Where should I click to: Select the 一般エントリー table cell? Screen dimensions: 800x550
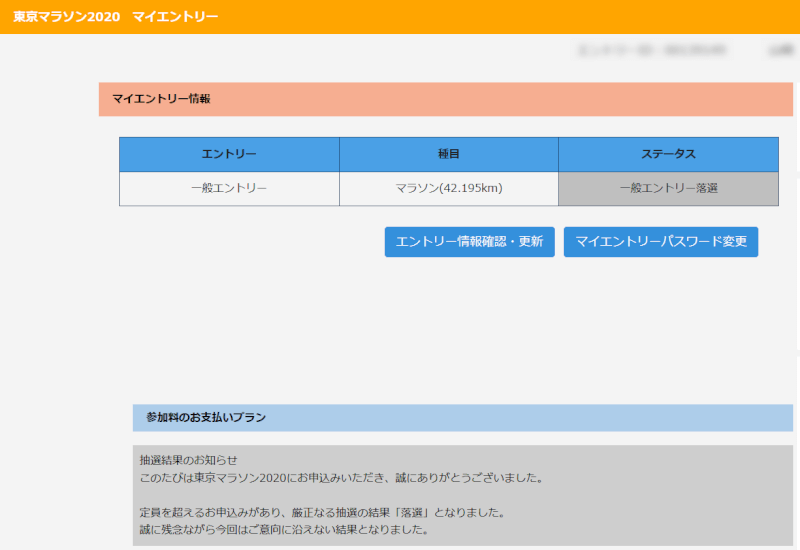pyautogui.click(x=229, y=189)
